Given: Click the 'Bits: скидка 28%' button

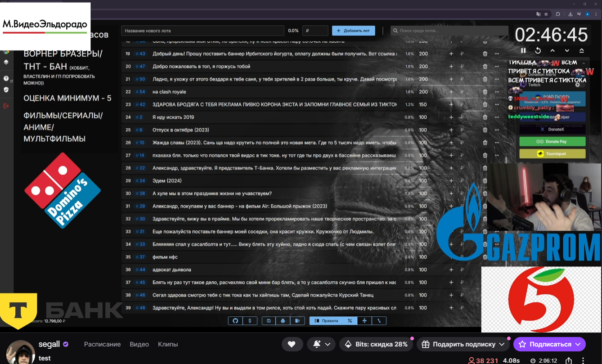Looking at the screenshot, I should click(377, 344).
